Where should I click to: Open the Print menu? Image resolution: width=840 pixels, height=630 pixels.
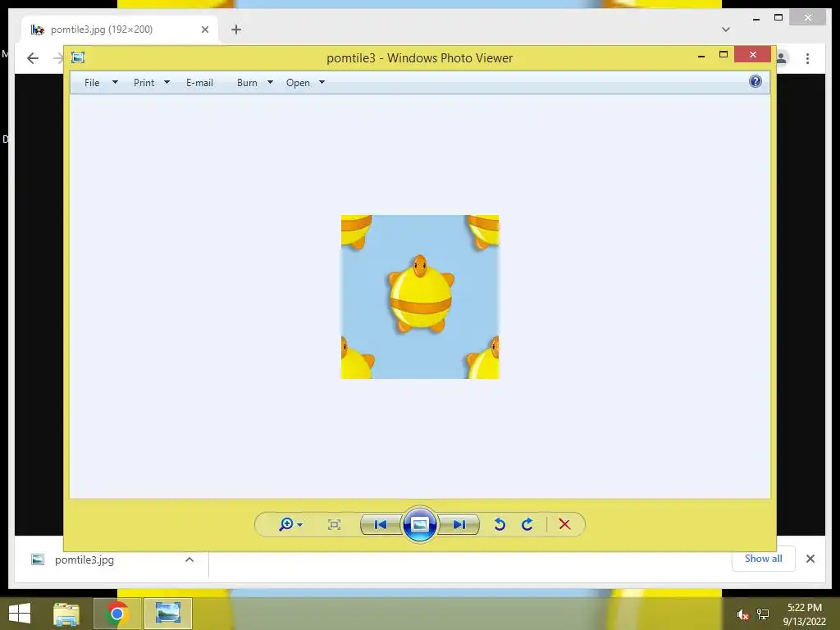click(144, 83)
